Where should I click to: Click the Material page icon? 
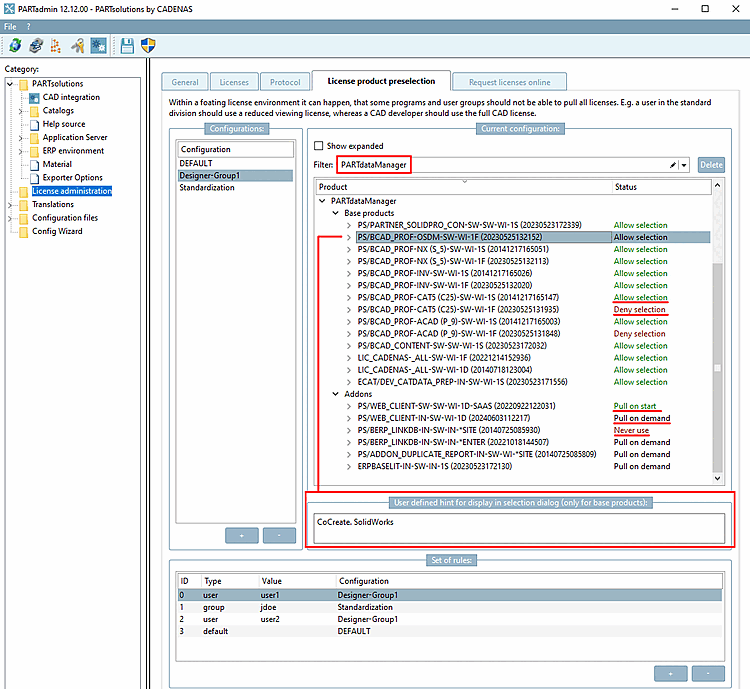pyautogui.click(x=34, y=165)
